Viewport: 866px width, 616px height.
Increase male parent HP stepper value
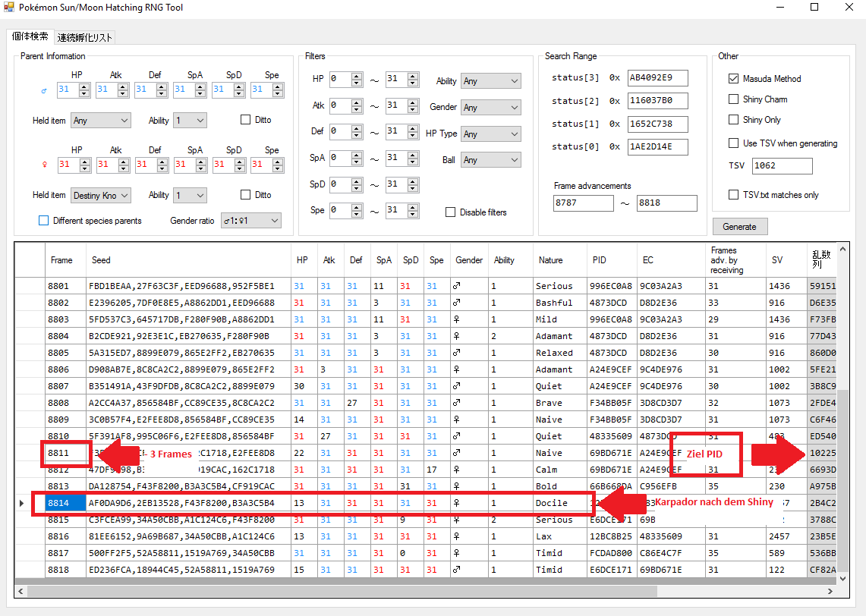[x=84, y=86]
